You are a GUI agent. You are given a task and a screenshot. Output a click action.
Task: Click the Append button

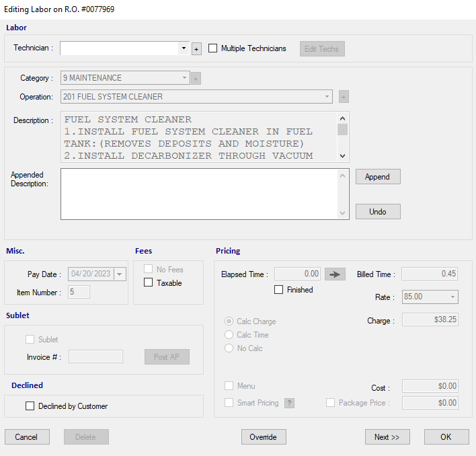tap(377, 177)
